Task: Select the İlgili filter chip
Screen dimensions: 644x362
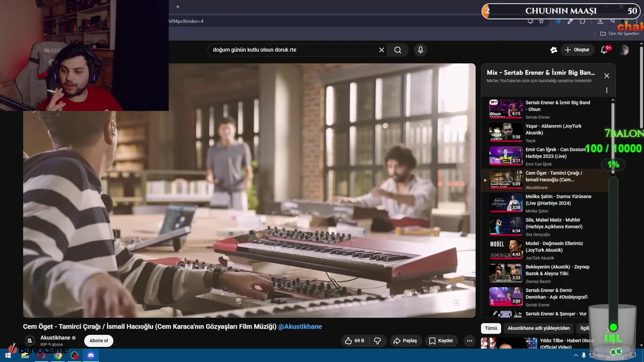Action: (x=584, y=328)
